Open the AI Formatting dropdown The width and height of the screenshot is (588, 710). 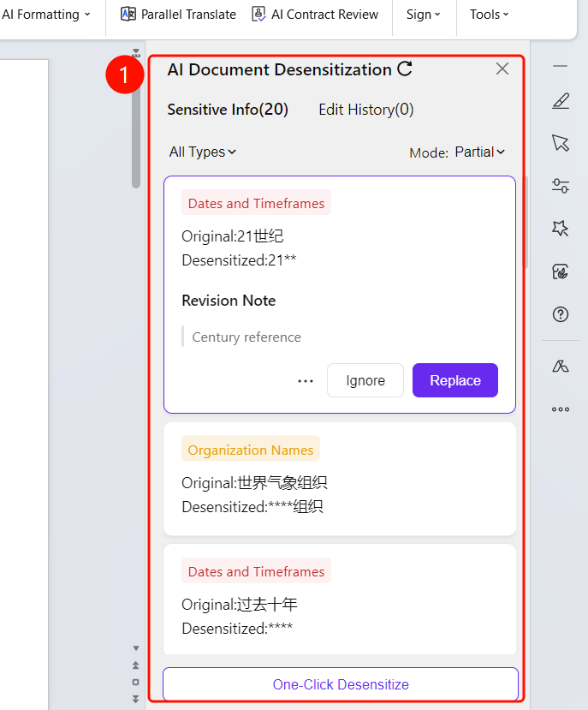(45, 15)
